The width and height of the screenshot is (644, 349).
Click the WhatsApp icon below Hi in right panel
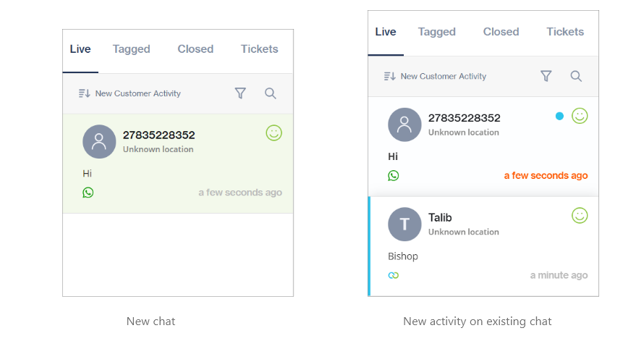pyautogui.click(x=394, y=175)
